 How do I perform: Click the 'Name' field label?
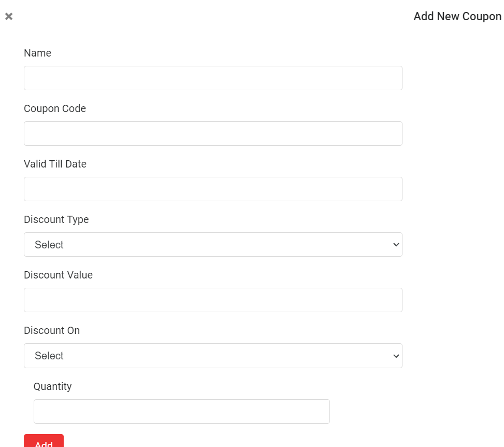tap(37, 53)
